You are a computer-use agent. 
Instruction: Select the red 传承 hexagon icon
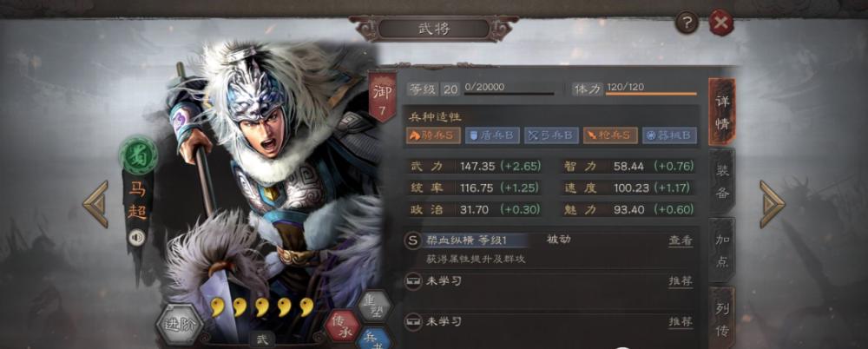[x=343, y=326]
